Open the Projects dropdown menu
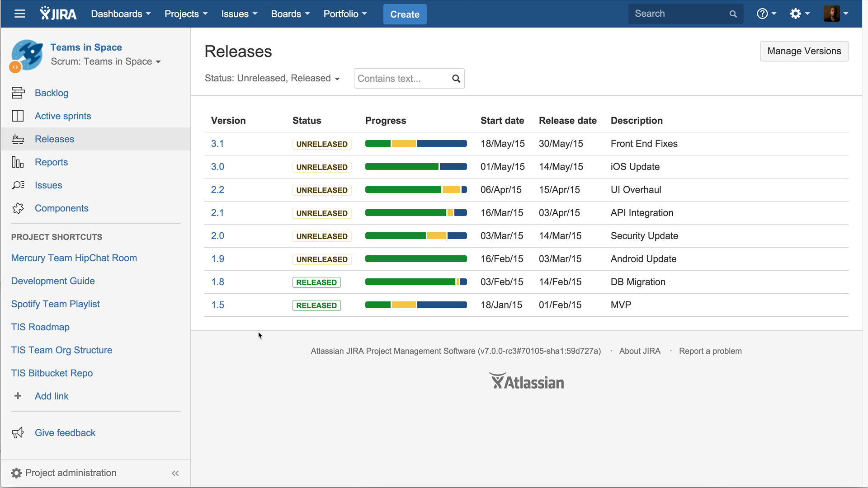The width and height of the screenshot is (868, 488). pos(186,14)
